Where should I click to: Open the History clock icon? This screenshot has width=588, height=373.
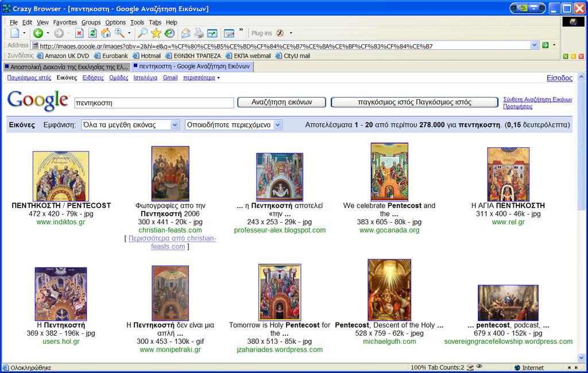coord(169,33)
